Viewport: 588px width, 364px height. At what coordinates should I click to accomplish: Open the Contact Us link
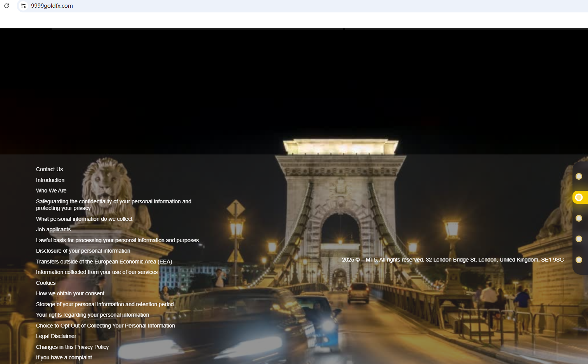[49, 169]
